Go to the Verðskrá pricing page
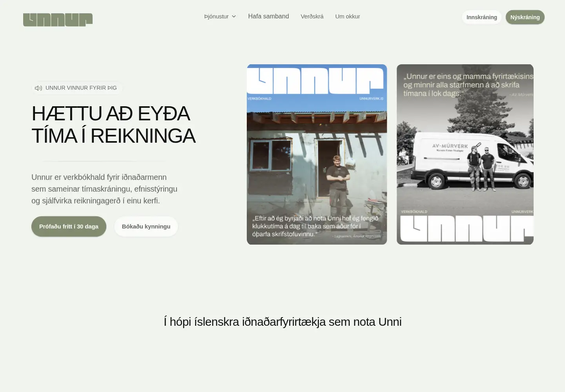Image resolution: width=565 pixels, height=392 pixels. click(x=312, y=16)
